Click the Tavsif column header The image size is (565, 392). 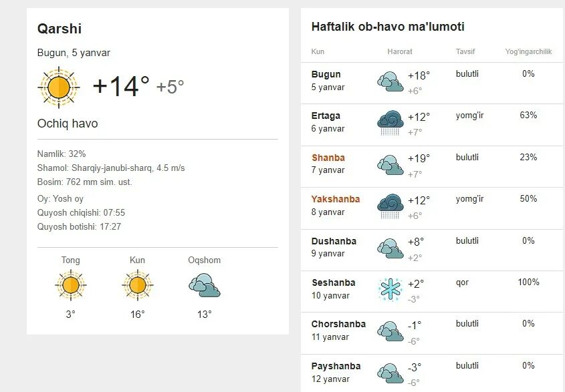coord(465,51)
